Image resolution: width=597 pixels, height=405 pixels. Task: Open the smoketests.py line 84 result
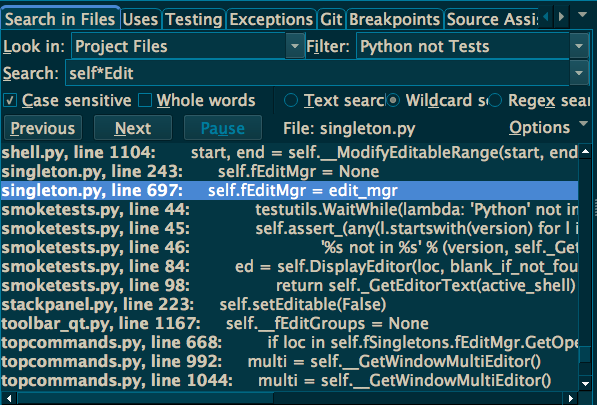tap(289, 267)
